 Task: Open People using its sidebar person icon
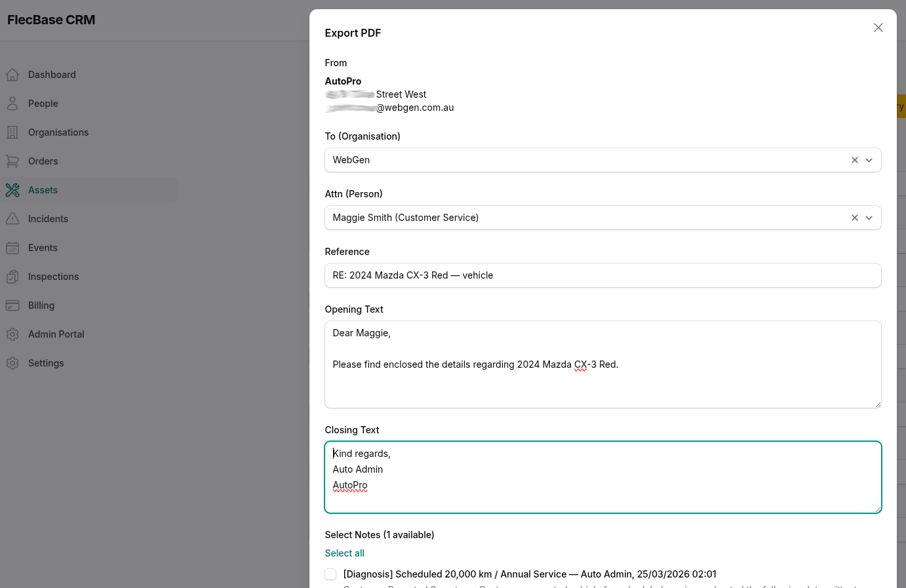[12, 104]
